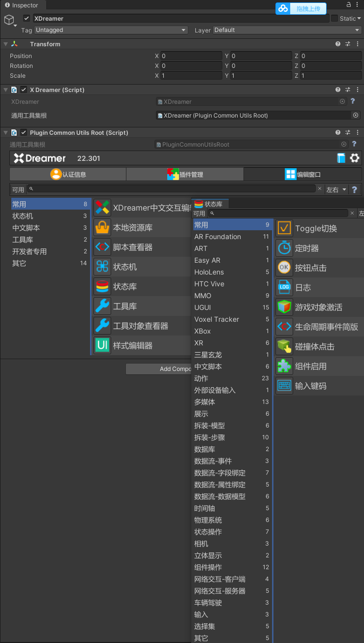This screenshot has height=643, width=364.
Task: Collapse the Transform component foldout
Action: coord(5,44)
